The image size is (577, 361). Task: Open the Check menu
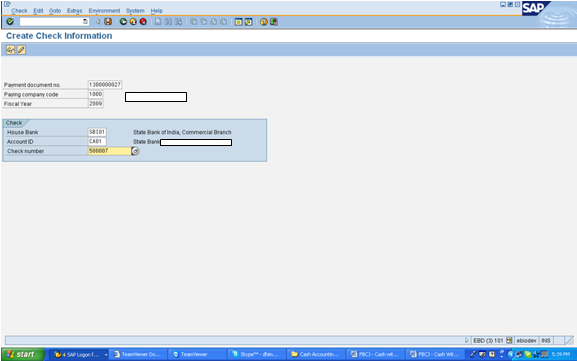[19, 11]
